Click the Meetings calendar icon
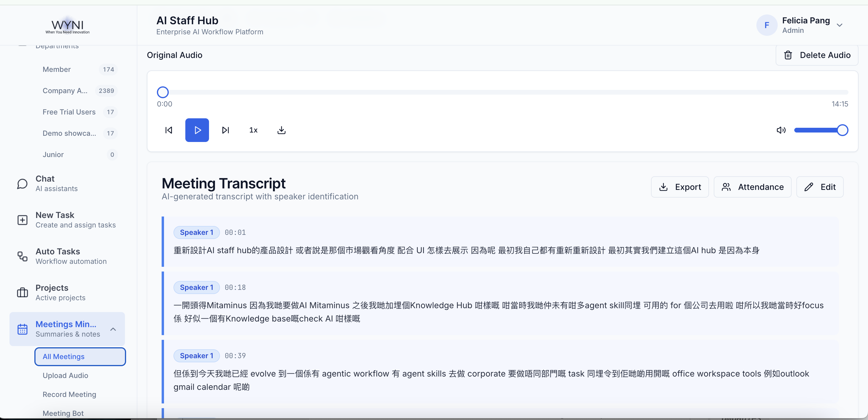The height and width of the screenshot is (420, 868). click(22, 329)
